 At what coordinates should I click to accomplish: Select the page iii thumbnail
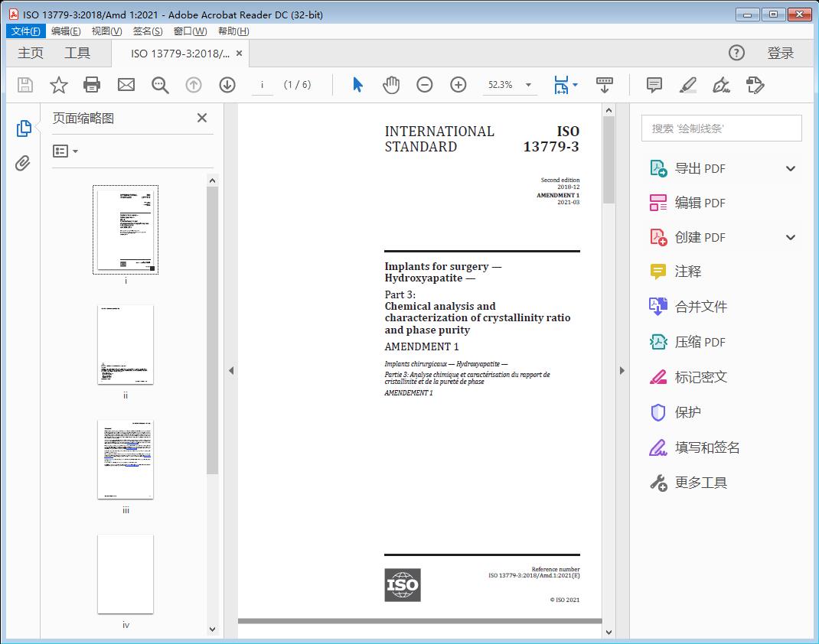126,460
